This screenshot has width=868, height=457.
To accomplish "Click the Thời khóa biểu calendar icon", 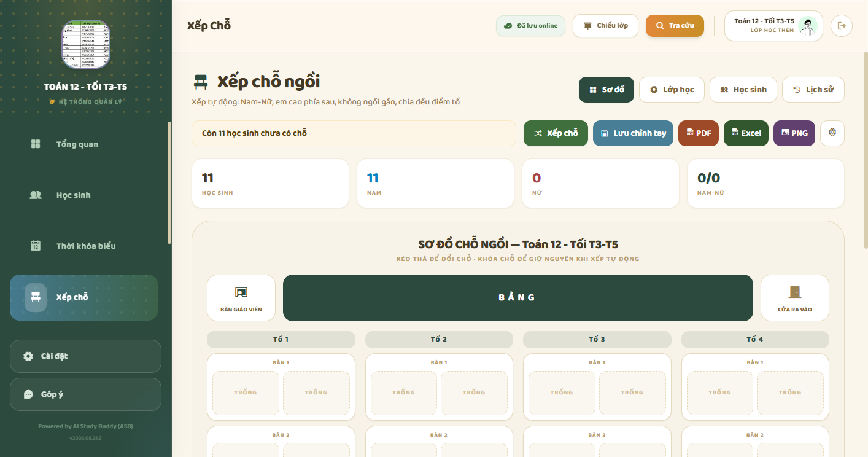I will (x=36, y=246).
